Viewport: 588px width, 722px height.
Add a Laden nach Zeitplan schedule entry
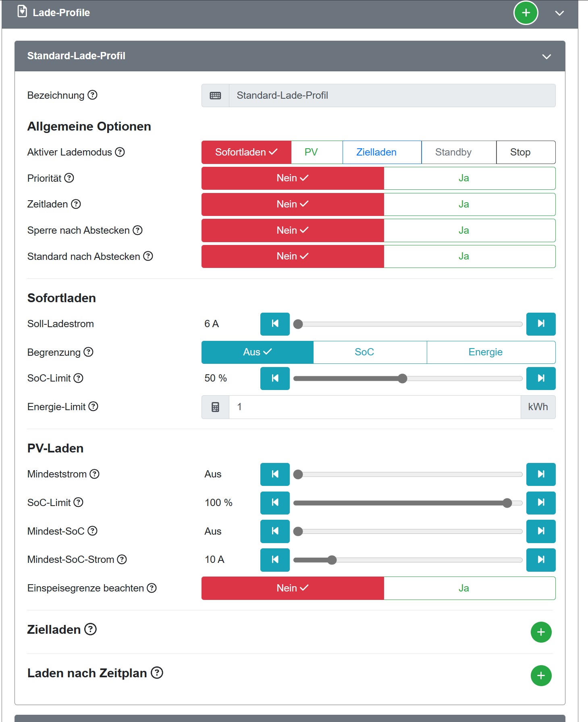[x=540, y=676]
